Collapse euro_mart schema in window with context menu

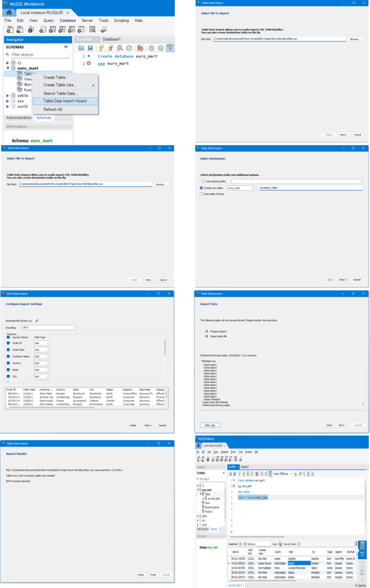[x=7, y=68]
